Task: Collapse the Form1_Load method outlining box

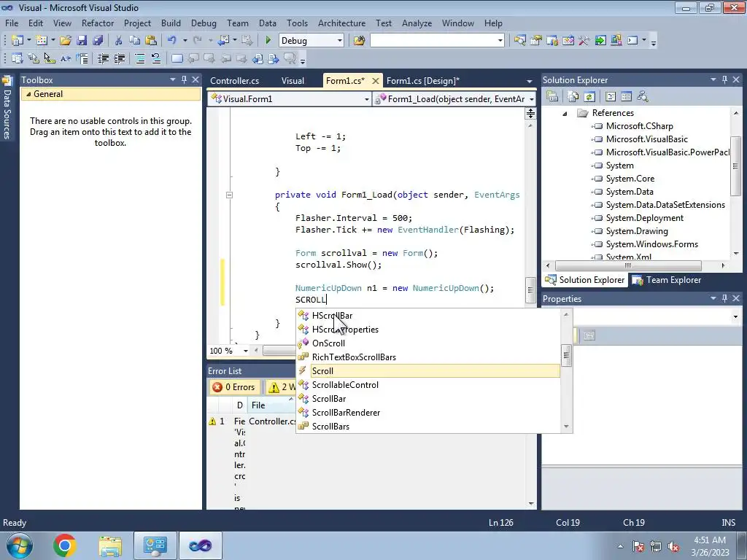Action: point(229,195)
